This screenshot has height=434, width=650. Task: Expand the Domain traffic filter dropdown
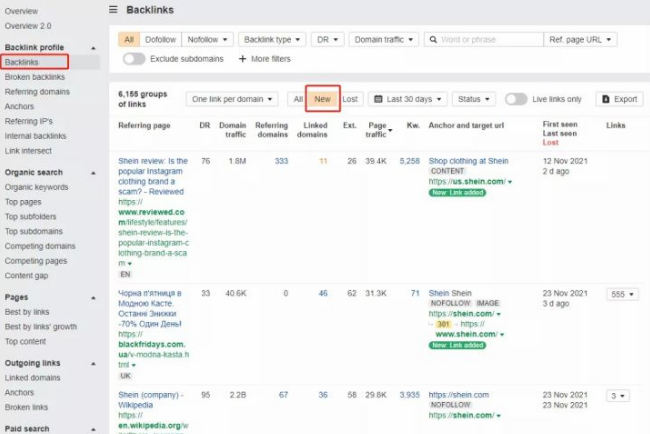[383, 39]
